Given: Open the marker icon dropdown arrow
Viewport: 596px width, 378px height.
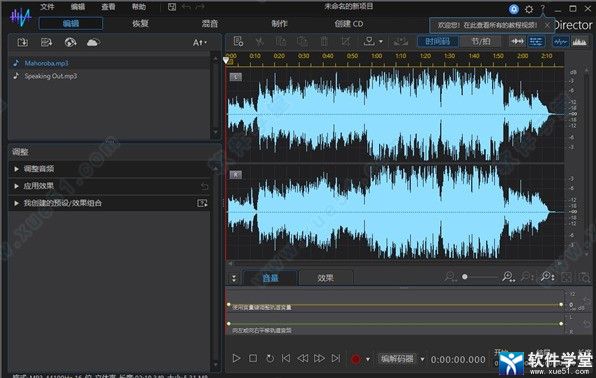Looking at the screenshot, I should 381,42.
